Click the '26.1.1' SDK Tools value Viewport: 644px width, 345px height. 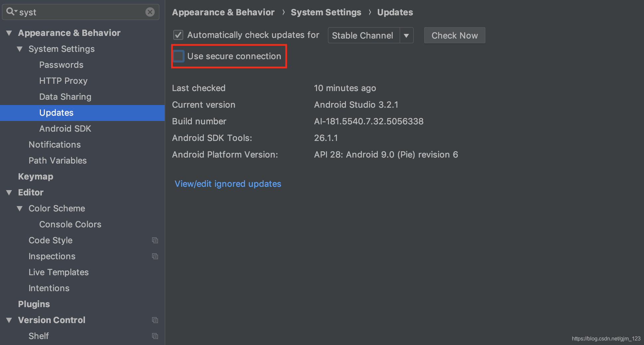[x=326, y=138]
